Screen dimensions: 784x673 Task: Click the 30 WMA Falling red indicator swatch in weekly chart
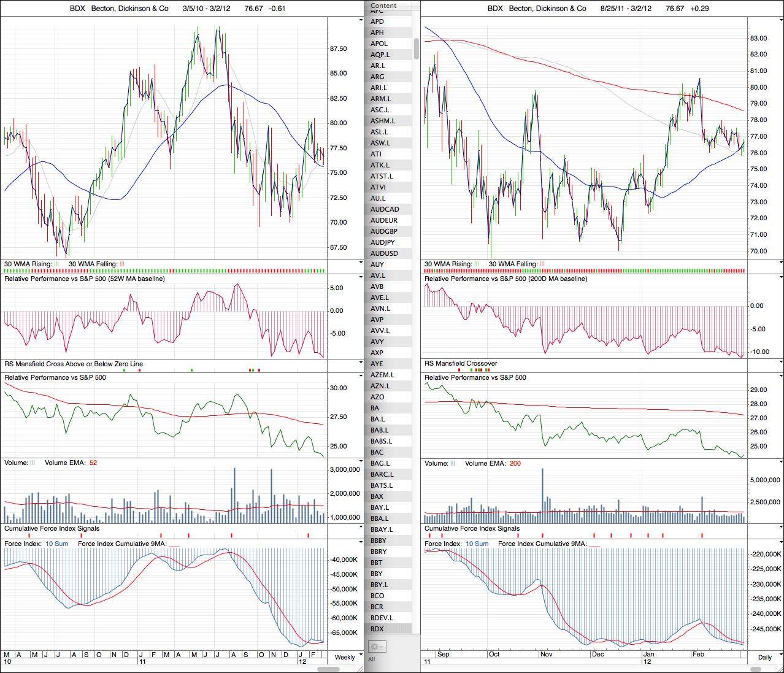tap(121, 264)
